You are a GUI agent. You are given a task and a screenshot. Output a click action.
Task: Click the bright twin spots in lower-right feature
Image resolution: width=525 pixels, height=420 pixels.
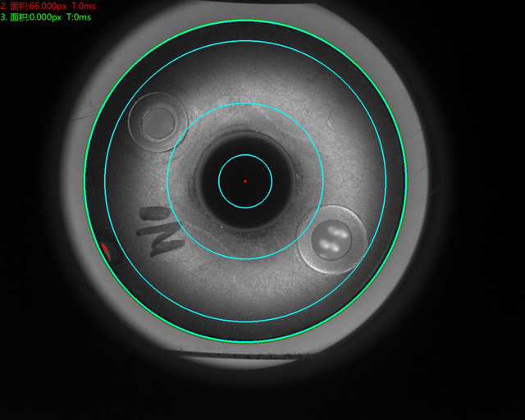point(334,240)
